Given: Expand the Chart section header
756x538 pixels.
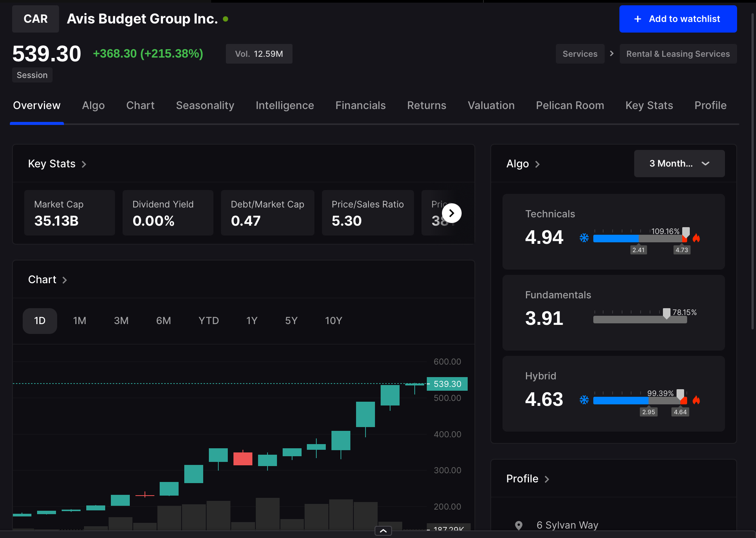Looking at the screenshot, I should [x=47, y=280].
